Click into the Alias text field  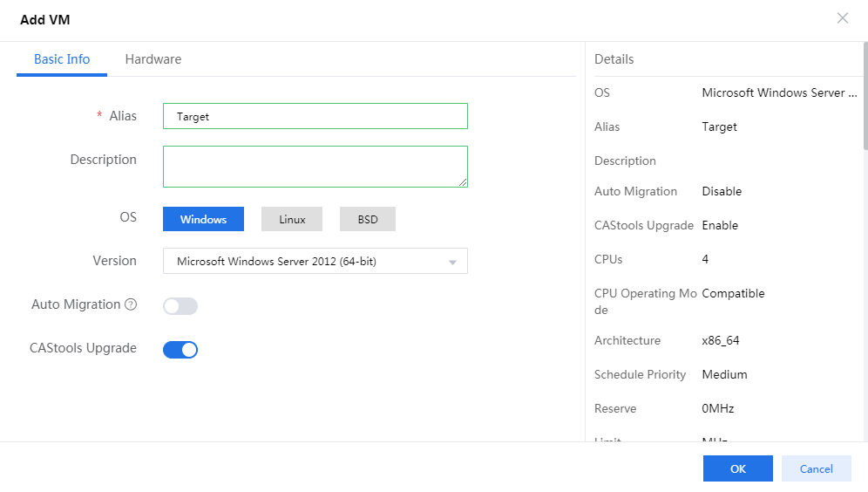click(315, 116)
